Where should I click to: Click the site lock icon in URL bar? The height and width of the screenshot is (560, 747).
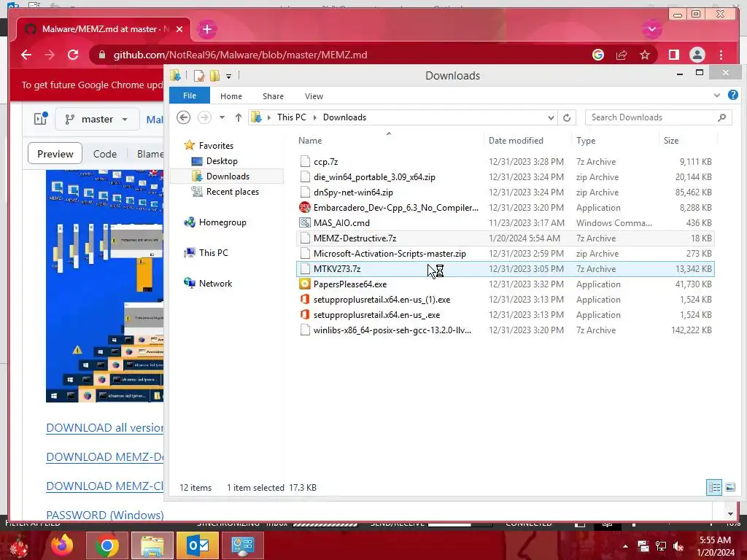tap(101, 55)
